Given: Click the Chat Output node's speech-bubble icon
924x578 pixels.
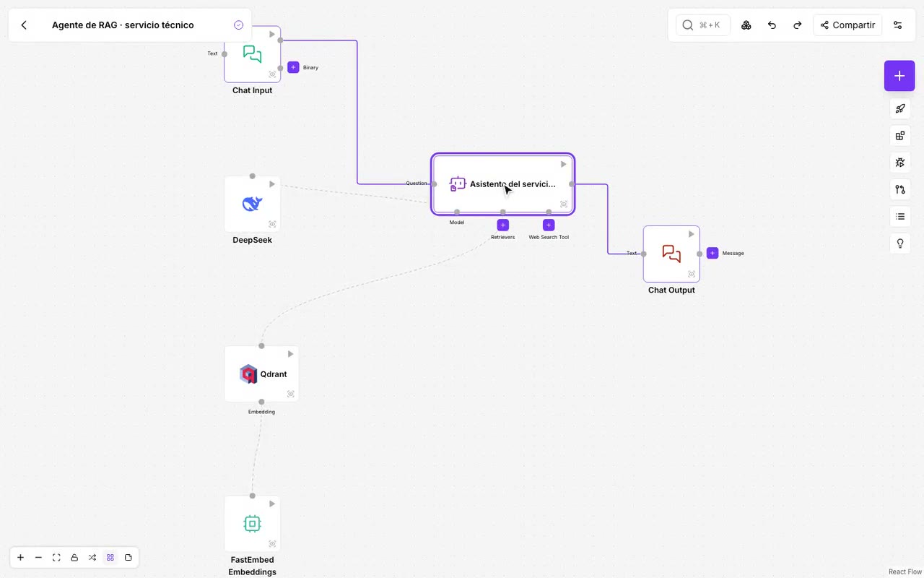Looking at the screenshot, I should [671, 254].
